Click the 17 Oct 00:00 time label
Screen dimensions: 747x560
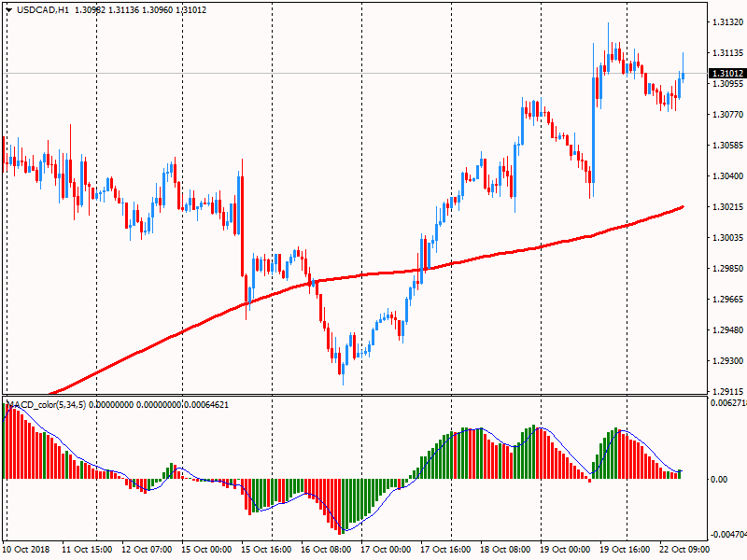click(x=386, y=550)
